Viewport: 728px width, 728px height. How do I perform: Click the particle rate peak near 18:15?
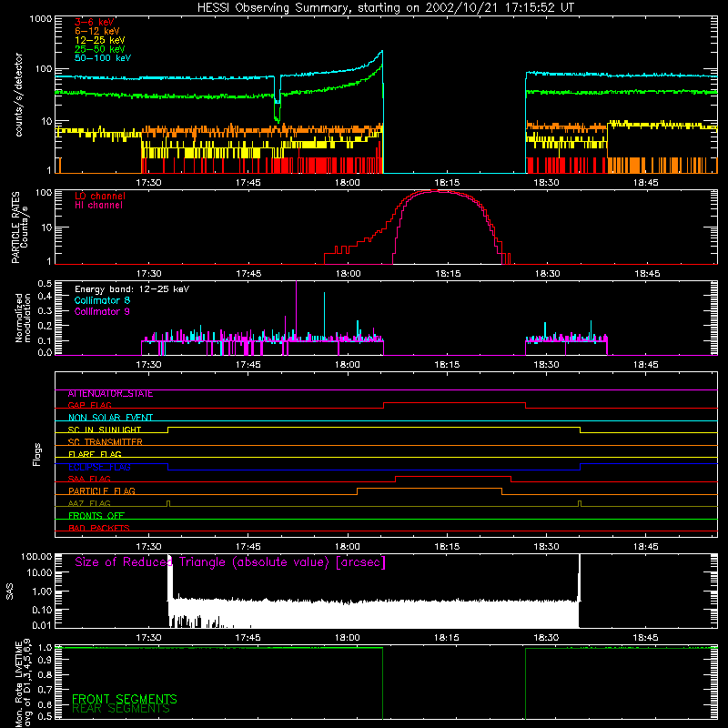tap(437, 191)
